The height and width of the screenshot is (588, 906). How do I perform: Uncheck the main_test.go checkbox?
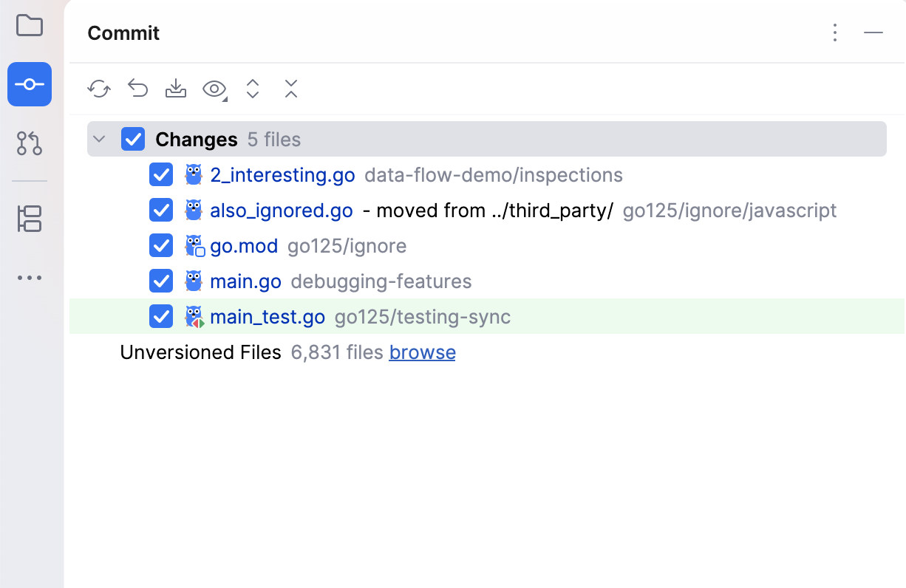(x=160, y=316)
